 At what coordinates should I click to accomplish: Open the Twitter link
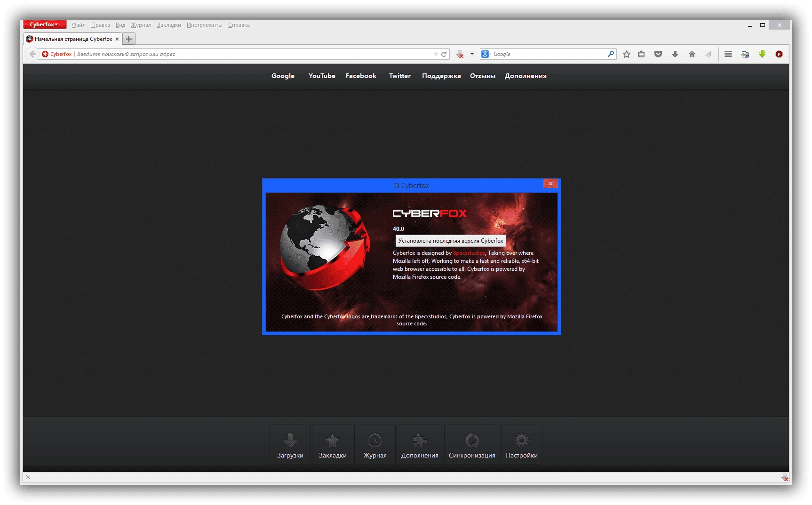(400, 76)
